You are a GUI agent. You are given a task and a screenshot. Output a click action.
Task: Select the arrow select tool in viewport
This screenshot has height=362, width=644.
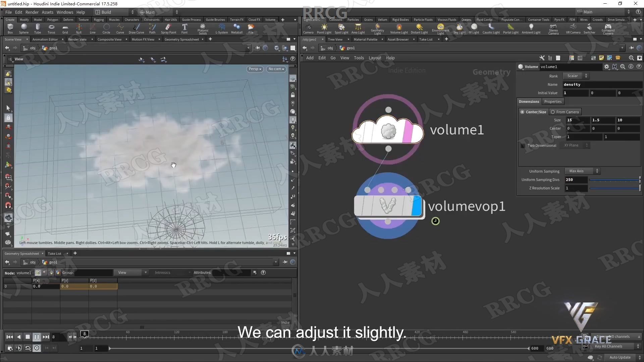pos(8,108)
